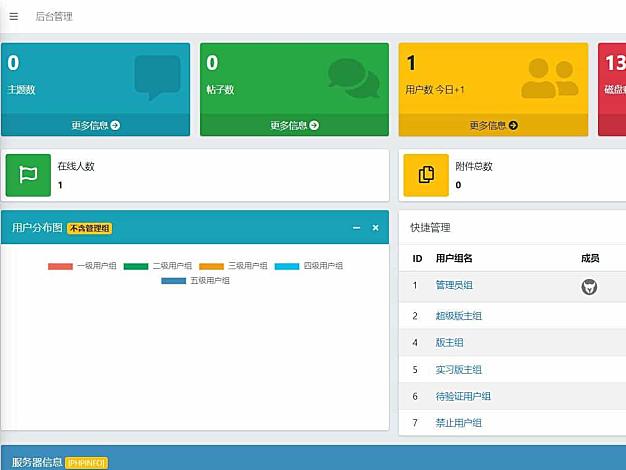626x470 pixels.
Task: Open the 超级版主组 link
Action: (459, 316)
